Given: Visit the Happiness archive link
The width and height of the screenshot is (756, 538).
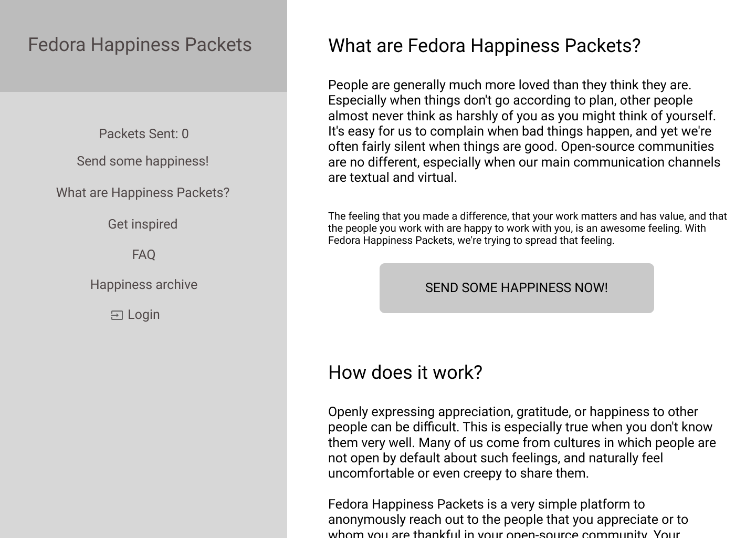Looking at the screenshot, I should 143,285.
